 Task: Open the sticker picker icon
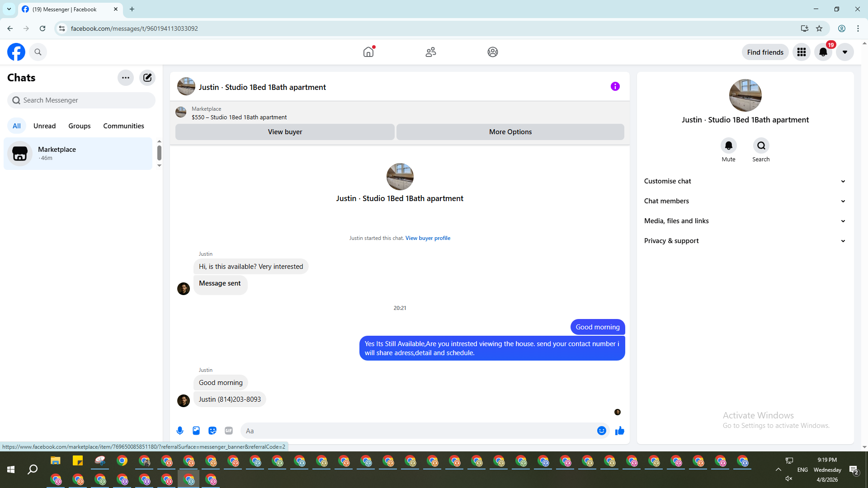click(212, 431)
